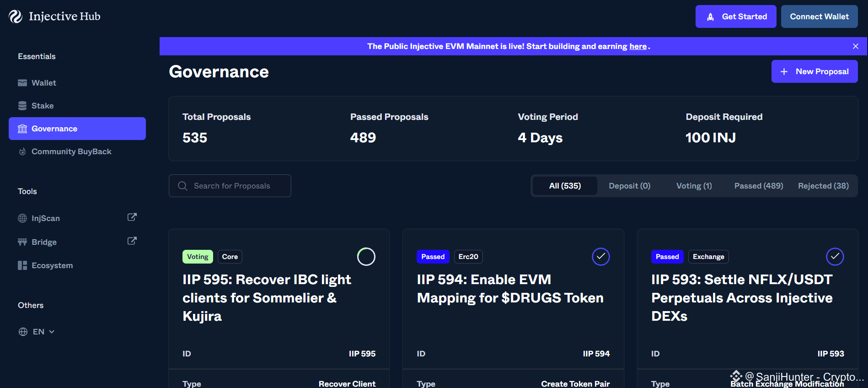Viewport: 868px width, 388px height.
Task: Select the Passed (489) tab
Action: click(758, 186)
